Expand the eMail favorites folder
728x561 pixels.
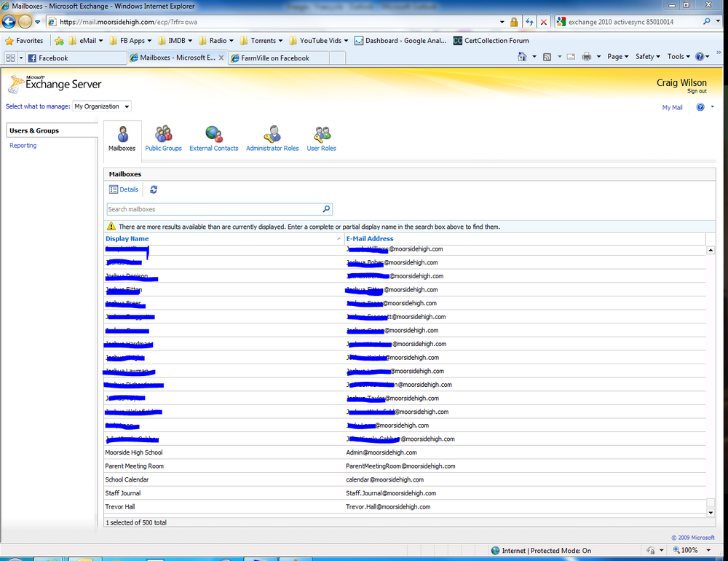pyautogui.click(x=86, y=41)
